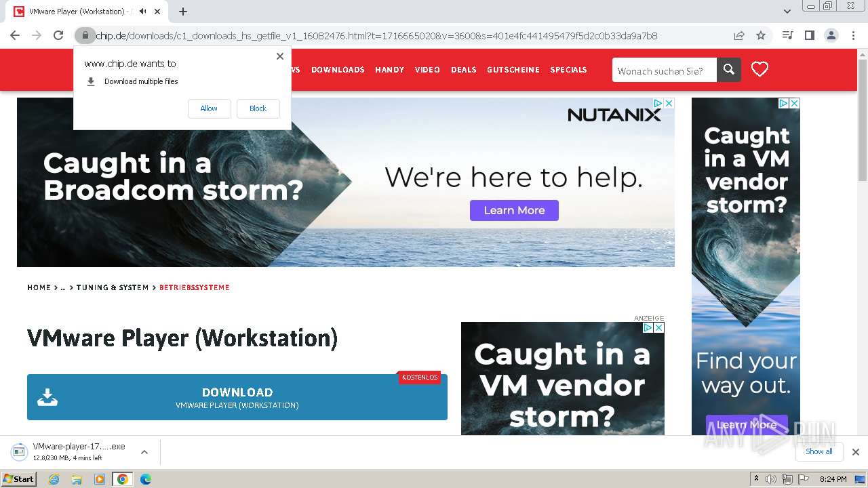The image size is (868, 488).
Task: Open the GUTSCHEINE nav menu
Action: point(513,70)
